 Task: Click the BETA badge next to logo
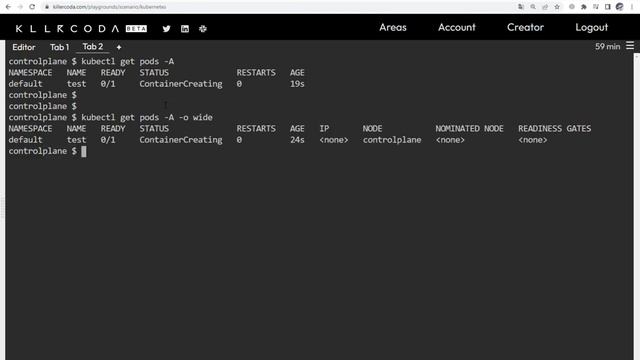coord(136,29)
